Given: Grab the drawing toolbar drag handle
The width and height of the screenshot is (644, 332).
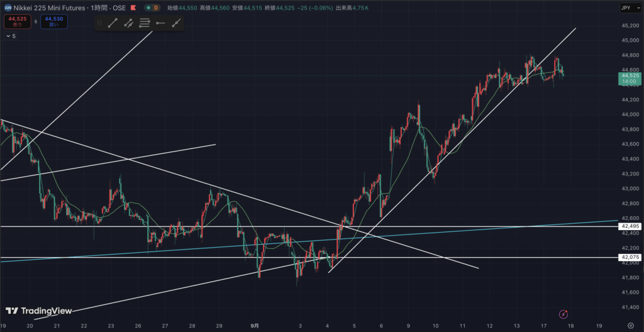Looking at the screenshot, I should [x=99, y=23].
